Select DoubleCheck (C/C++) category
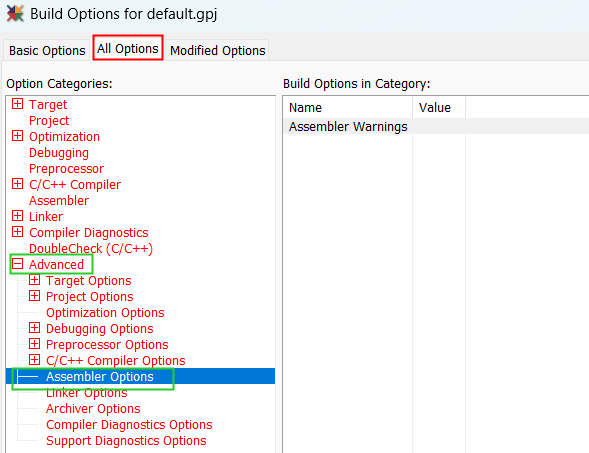This screenshot has height=453, width=589. click(91, 249)
